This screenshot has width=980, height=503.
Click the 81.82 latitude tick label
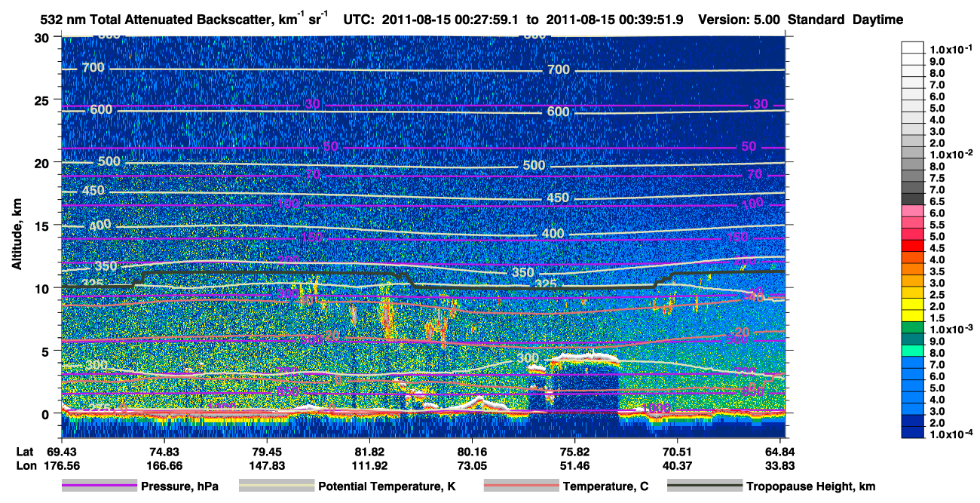pyautogui.click(x=369, y=451)
